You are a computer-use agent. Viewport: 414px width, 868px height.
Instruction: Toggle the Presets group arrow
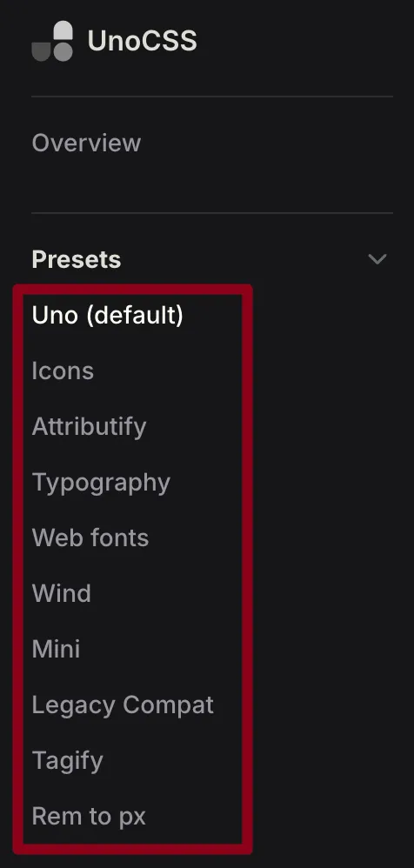[x=377, y=259]
